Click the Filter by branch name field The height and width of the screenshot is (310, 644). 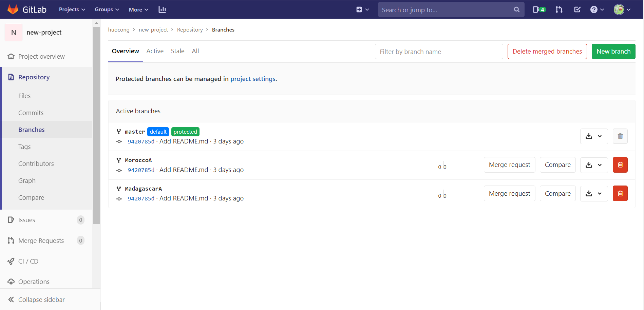[x=439, y=52]
